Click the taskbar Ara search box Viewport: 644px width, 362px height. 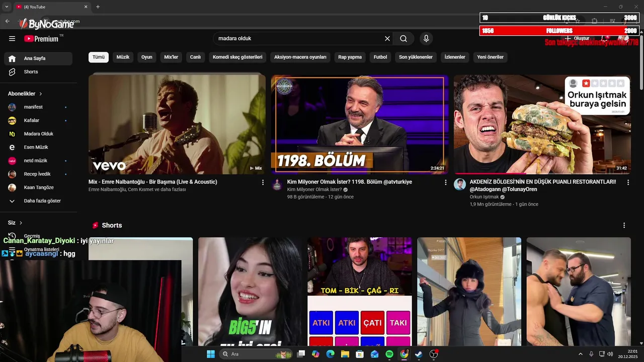(256, 354)
